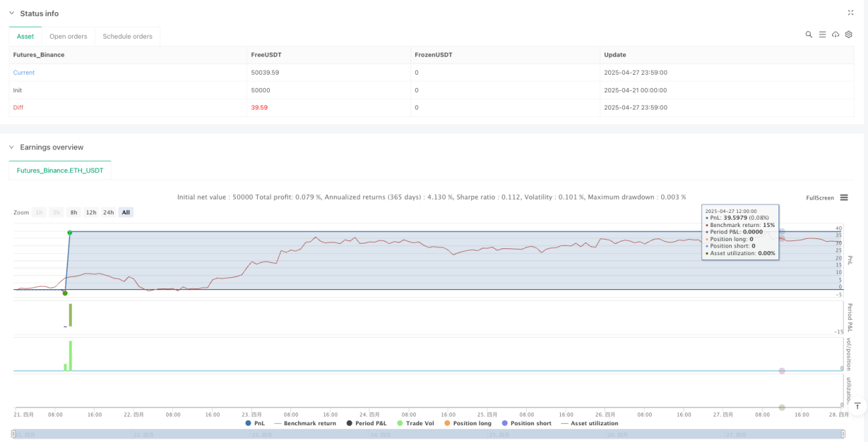The width and height of the screenshot is (868, 442).
Task: Set chart zoom to 8h
Action: 74,212
